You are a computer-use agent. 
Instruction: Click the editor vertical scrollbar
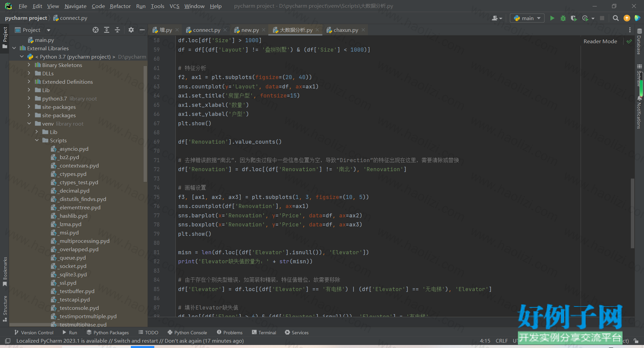[x=633, y=213]
